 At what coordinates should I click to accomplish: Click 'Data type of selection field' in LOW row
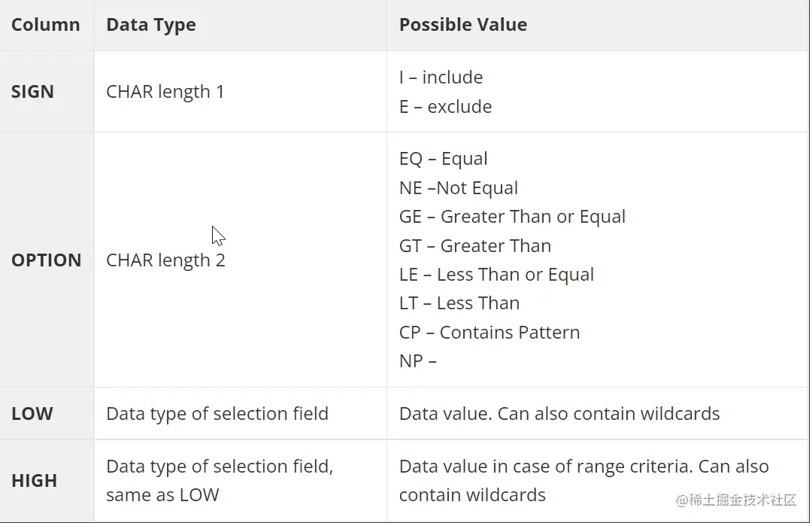click(217, 414)
